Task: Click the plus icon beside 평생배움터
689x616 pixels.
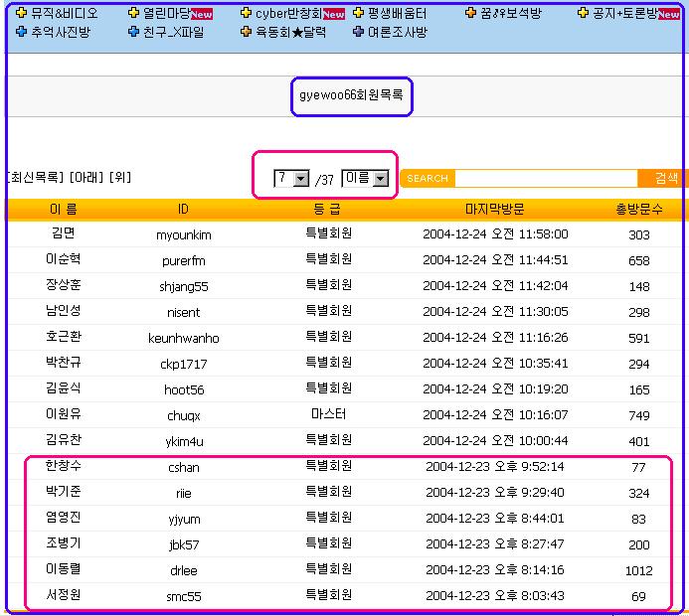Action: point(359,14)
